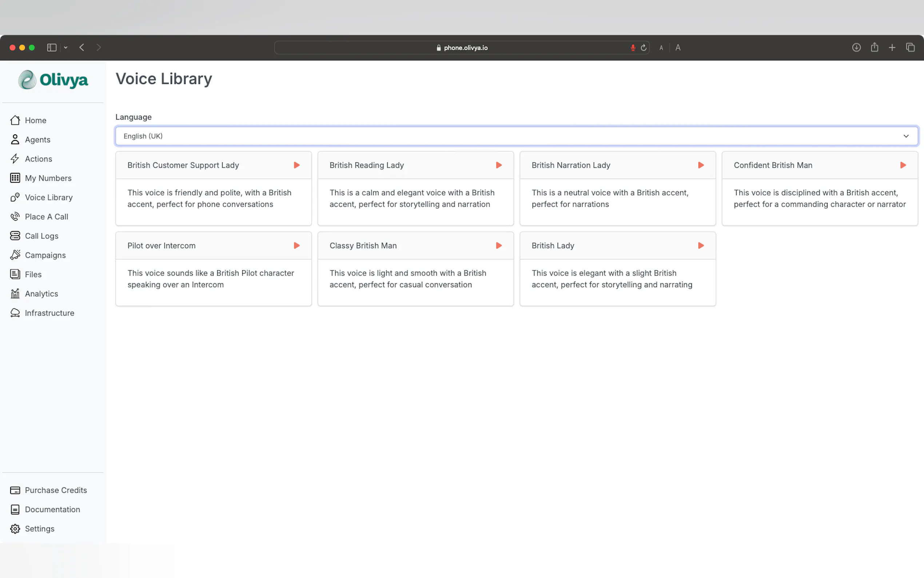Open the Agents menu item
Image resolution: width=924 pixels, height=578 pixels.
click(x=37, y=139)
